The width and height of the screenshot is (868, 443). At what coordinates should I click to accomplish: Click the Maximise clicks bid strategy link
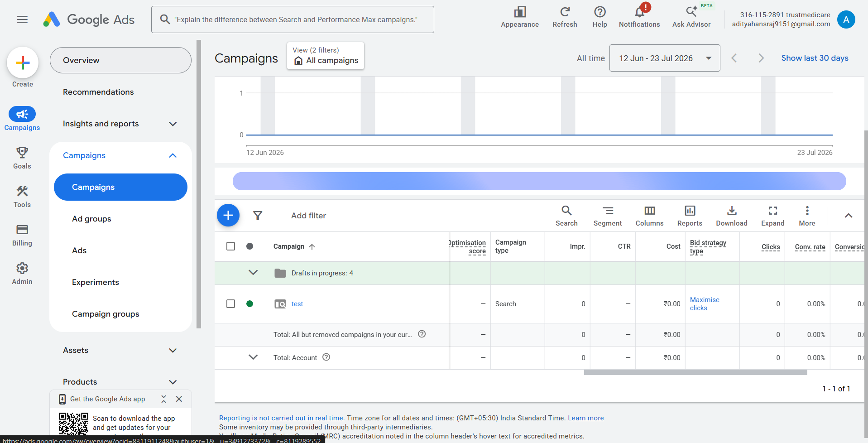(705, 303)
